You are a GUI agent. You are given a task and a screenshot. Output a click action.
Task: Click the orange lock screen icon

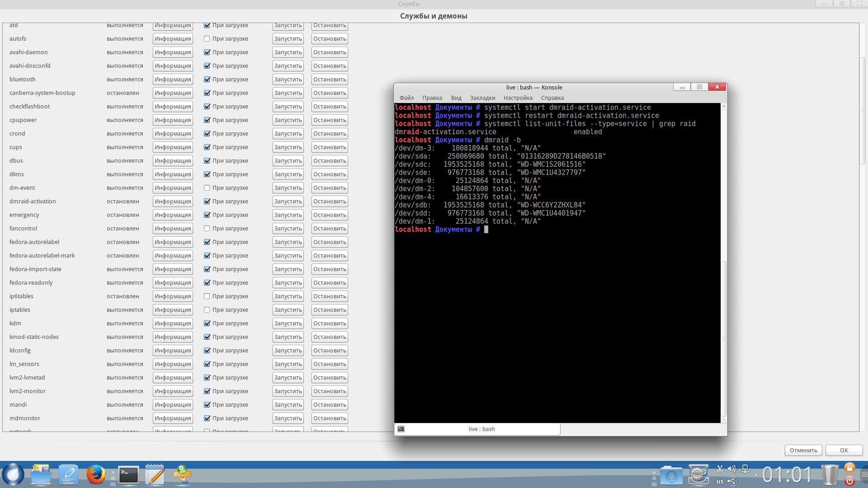(x=849, y=468)
